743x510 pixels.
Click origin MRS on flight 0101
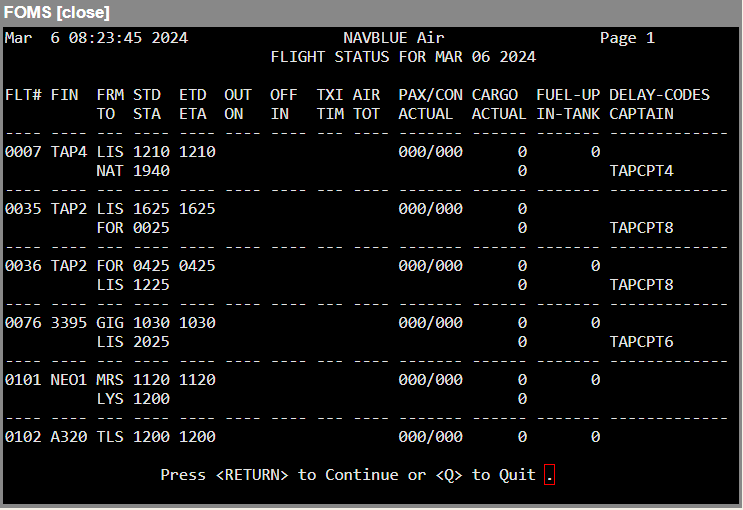pos(110,380)
